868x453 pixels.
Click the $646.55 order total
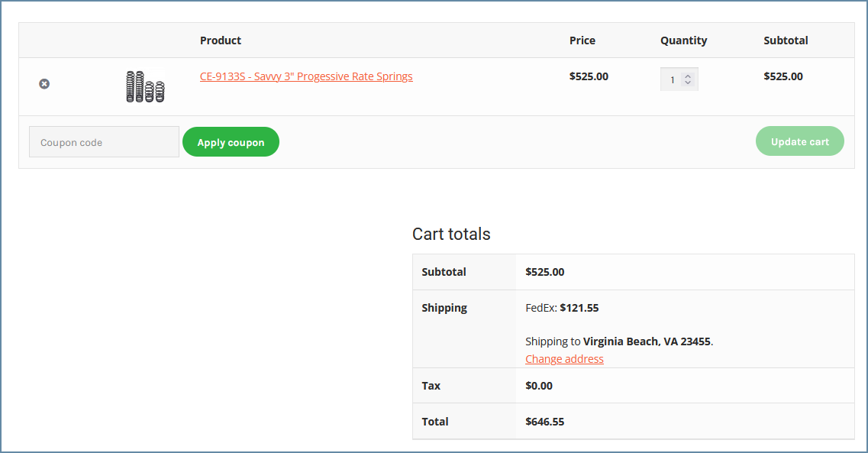(545, 422)
